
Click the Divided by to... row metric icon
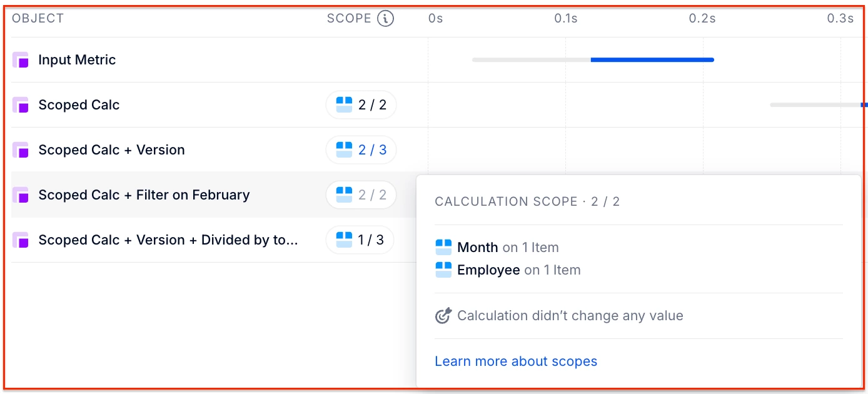[x=21, y=240]
